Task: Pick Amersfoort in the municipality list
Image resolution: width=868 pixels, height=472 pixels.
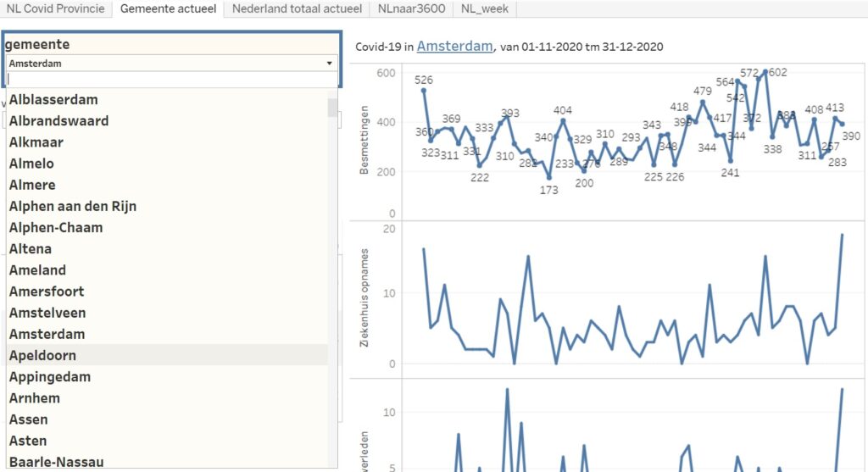Action: pos(47,292)
